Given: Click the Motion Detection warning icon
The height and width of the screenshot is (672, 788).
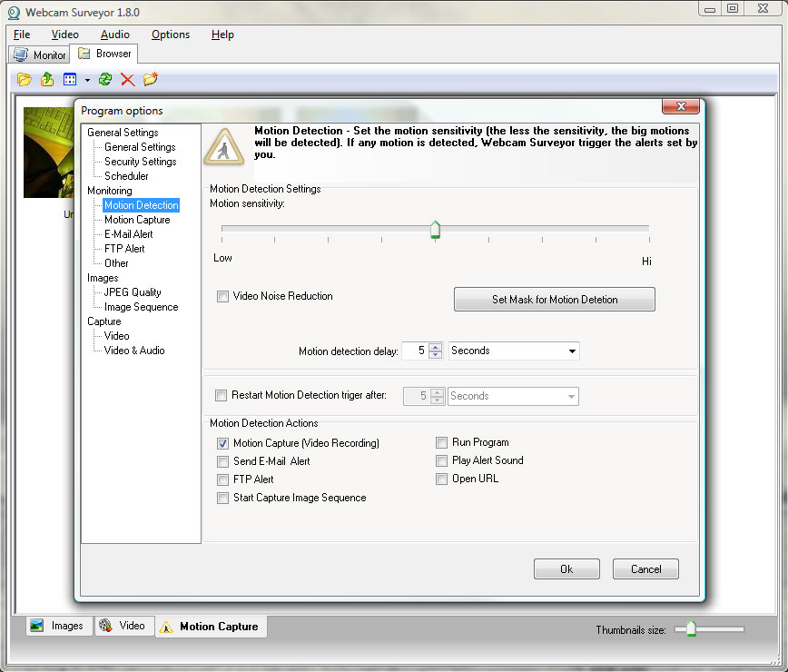Looking at the screenshot, I should tap(224, 147).
